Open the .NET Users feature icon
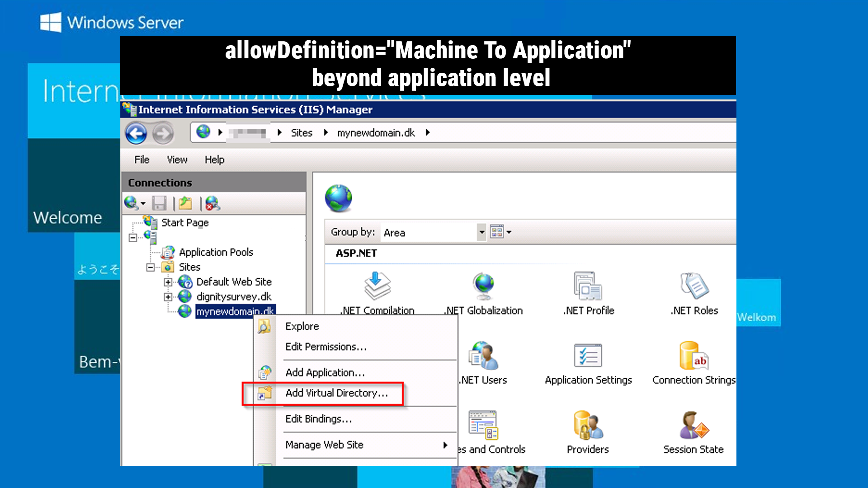The height and width of the screenshot is (488, 868). 484,356
